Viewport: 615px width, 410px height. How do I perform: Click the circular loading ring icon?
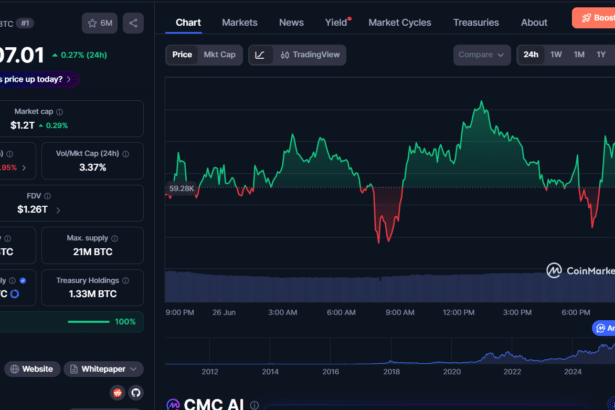[15, 294]
